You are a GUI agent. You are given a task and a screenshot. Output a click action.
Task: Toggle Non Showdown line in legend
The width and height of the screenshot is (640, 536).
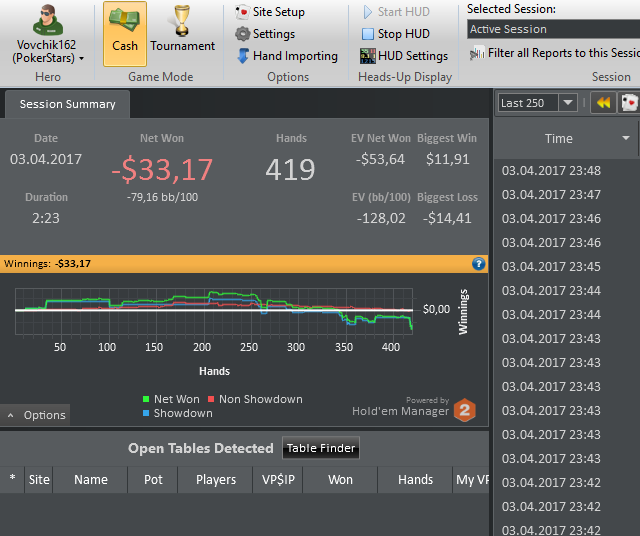tap(256, 399)
